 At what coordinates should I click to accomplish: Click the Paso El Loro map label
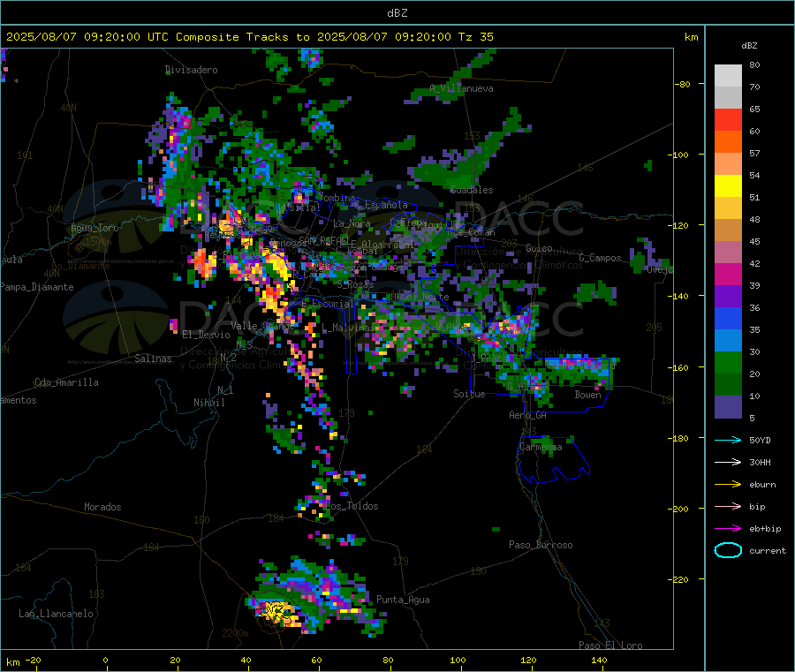(x=610, y=646)
